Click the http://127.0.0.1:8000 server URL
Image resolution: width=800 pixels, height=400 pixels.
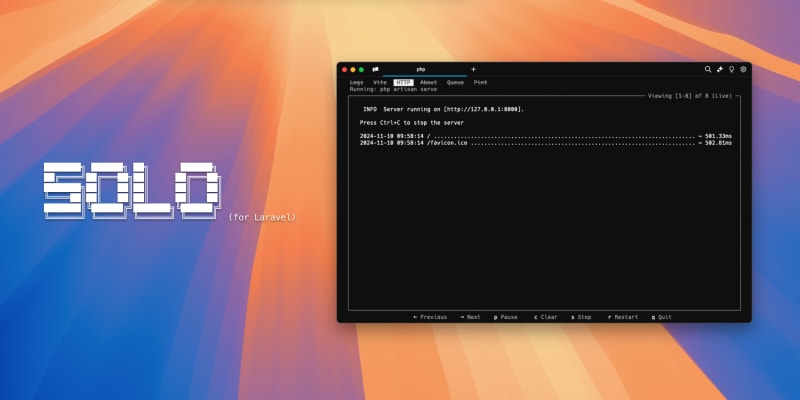click(483, 109)
